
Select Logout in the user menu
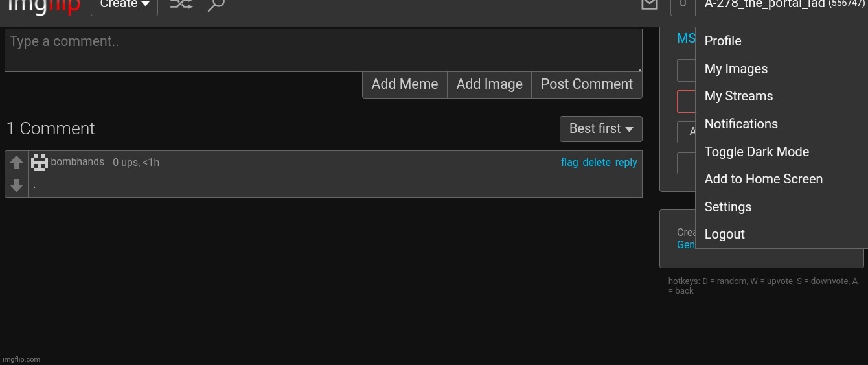pos(724,234)
